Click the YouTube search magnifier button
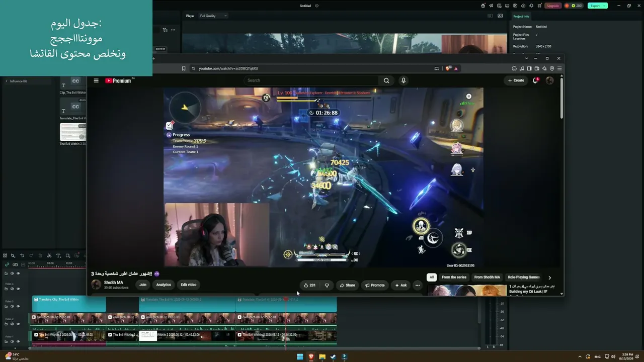 [386, 80]
